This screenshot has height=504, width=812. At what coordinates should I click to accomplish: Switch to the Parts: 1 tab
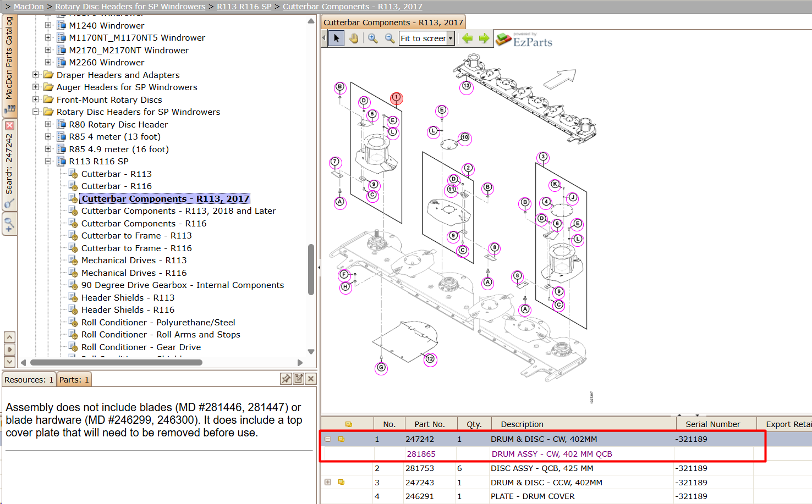tap(74, 380)
